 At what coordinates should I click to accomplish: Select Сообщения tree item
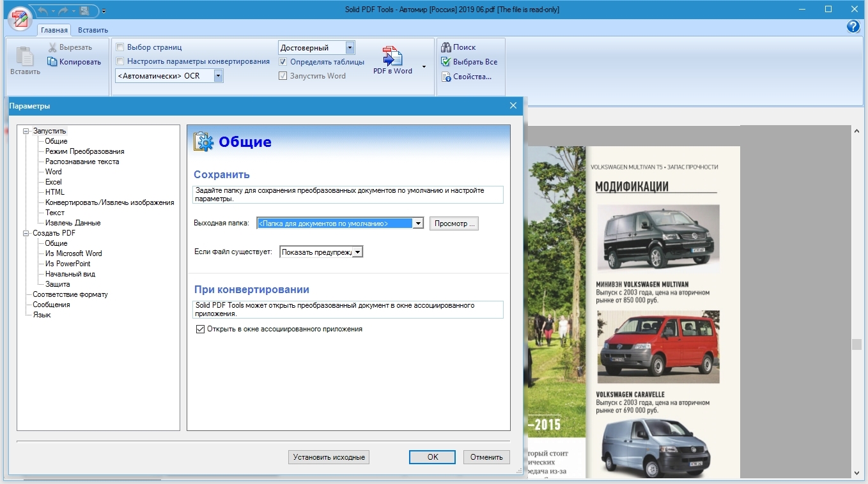(52, 305)
